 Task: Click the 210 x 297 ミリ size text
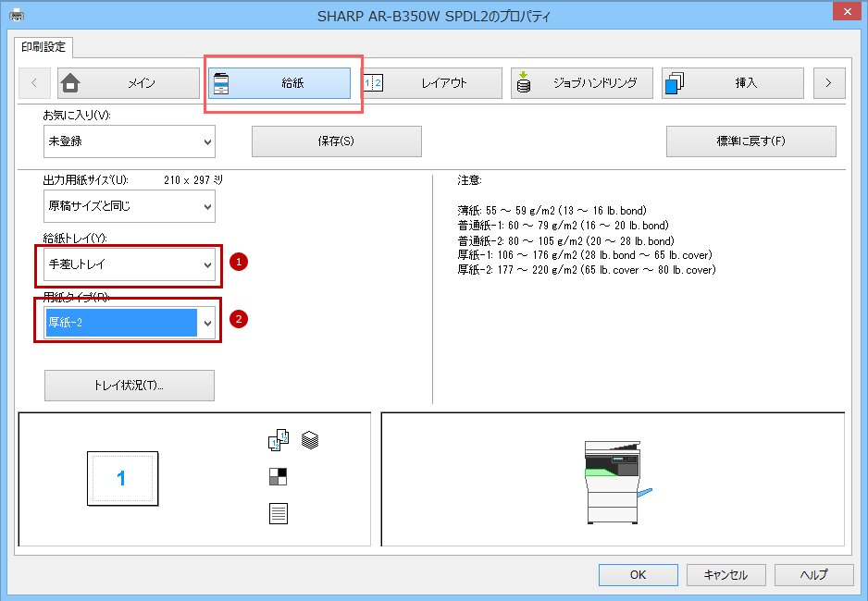click(x=193, y=180)
